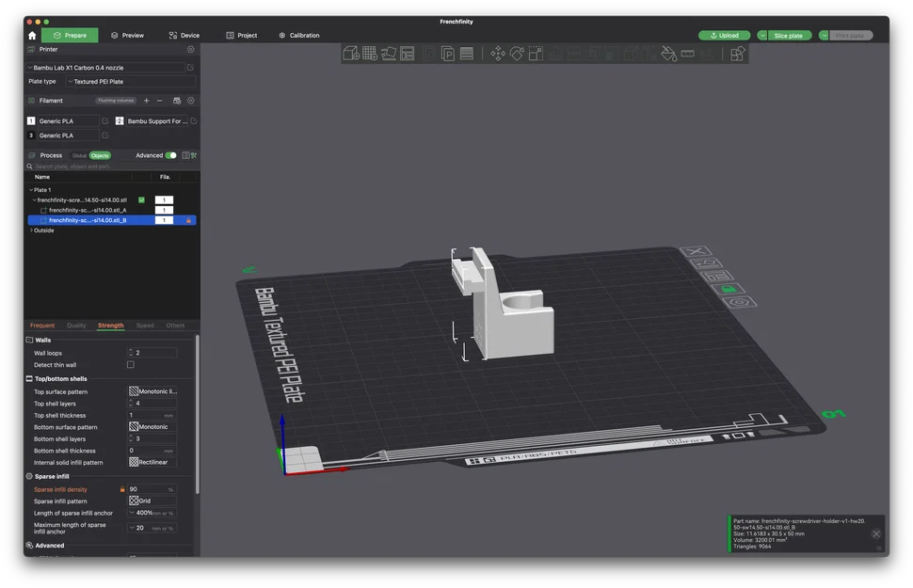Click the Assembly view icon
This screenshot has height=588, width=913.
738,54
